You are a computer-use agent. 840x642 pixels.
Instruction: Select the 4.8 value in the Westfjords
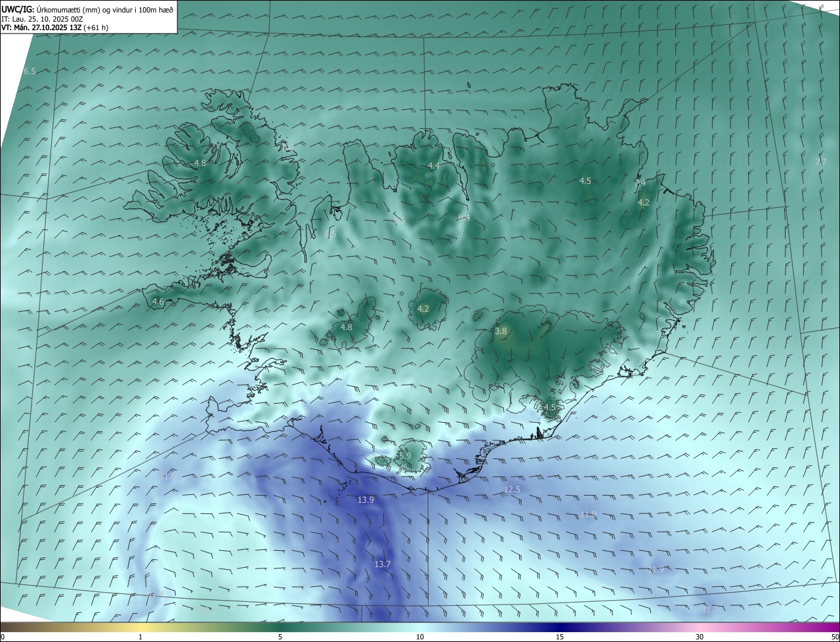[x=200, y=163]
